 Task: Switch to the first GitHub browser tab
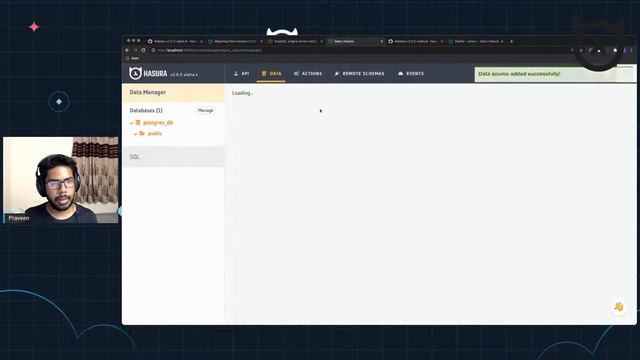(x=175, y=41)
